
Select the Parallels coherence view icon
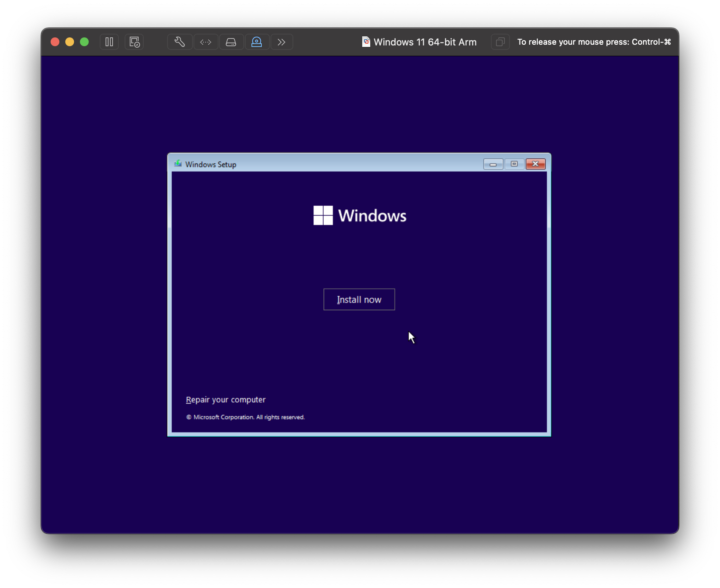point(135,41)
